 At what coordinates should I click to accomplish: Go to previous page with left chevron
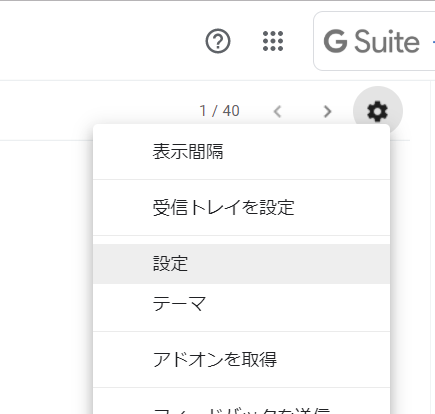click(277, 111)
